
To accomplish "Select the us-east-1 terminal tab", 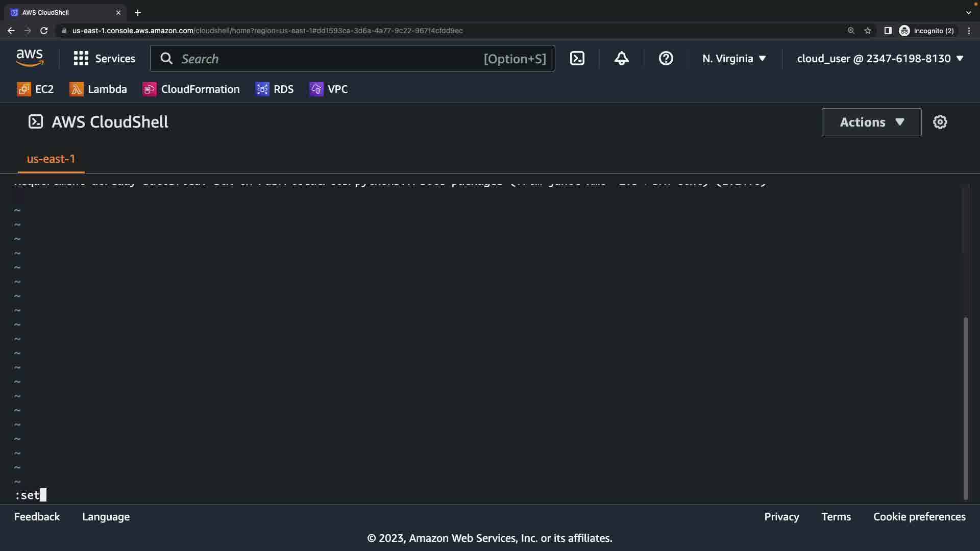I will pos(51,159).
